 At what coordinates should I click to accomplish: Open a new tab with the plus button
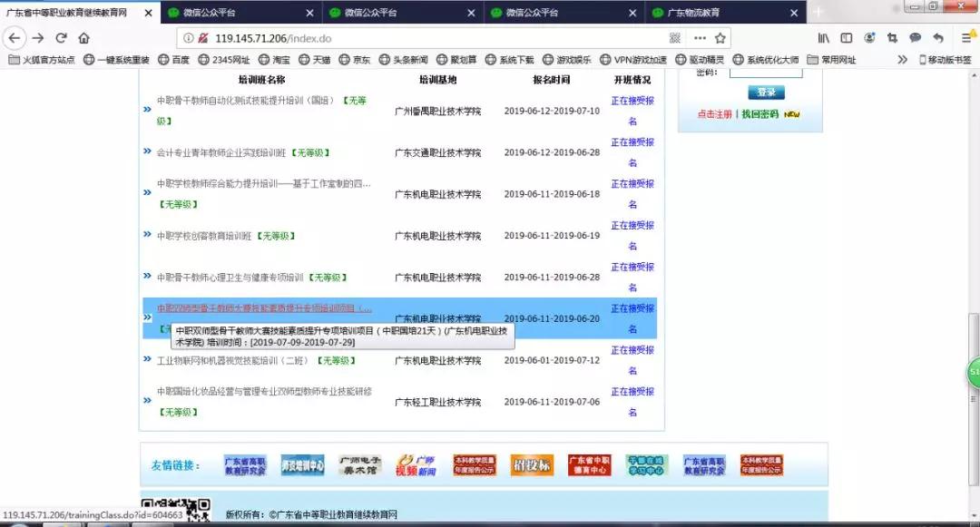point(818,12)
